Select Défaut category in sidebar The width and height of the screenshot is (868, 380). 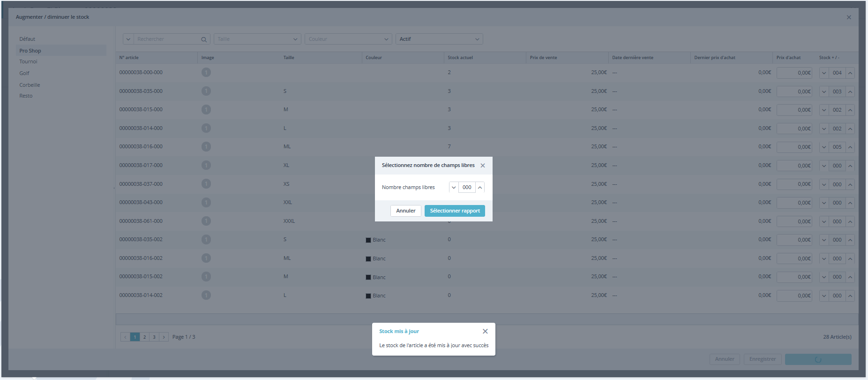27,39
